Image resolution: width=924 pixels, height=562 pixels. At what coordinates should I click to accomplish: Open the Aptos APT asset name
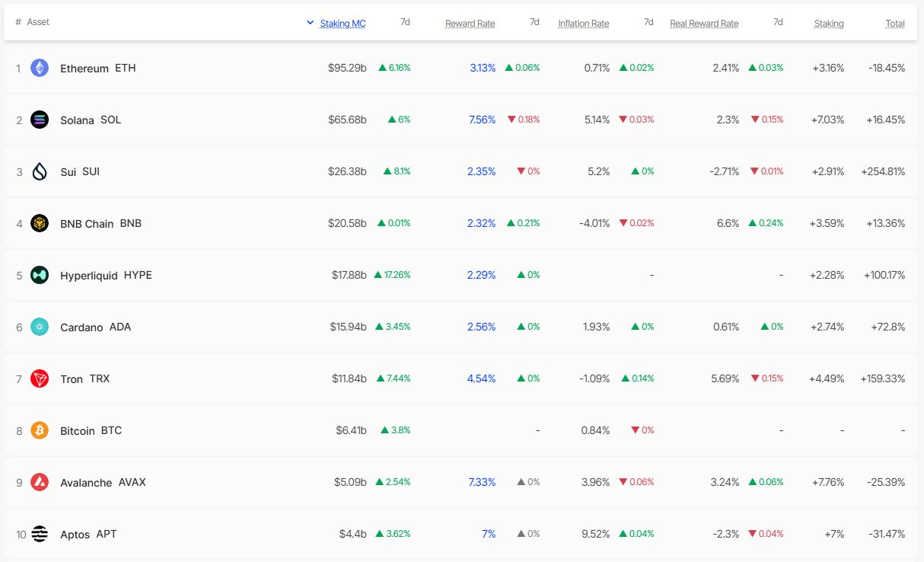point(89,534)
